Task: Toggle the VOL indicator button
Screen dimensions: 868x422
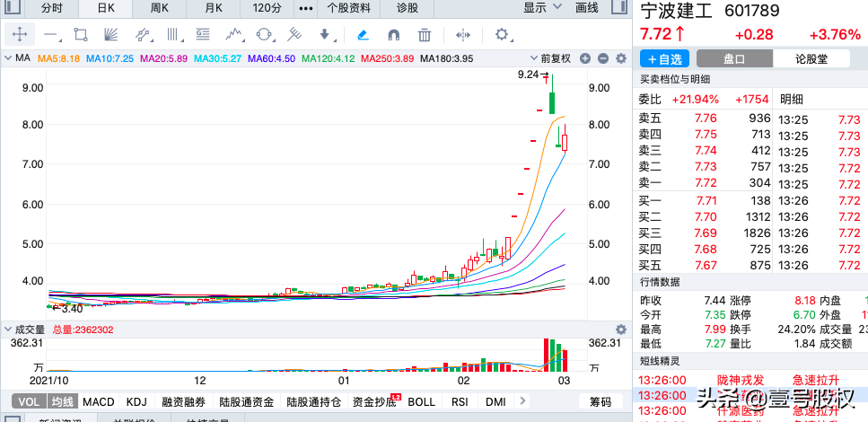Action: pyautogui.click(x=29, y=402)
